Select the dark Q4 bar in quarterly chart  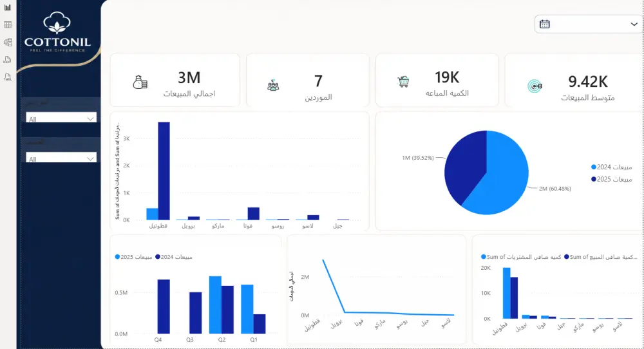(164, 307)
